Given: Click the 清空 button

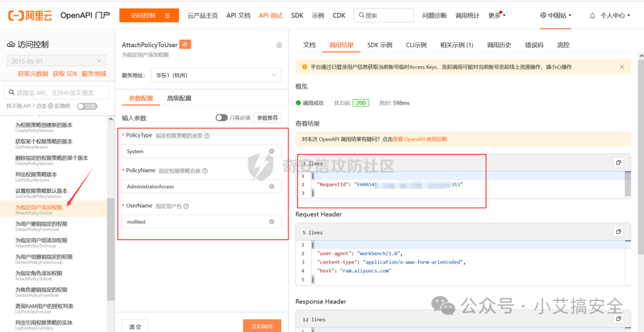Looking at the screenshot, I should [x=135, y=326].
